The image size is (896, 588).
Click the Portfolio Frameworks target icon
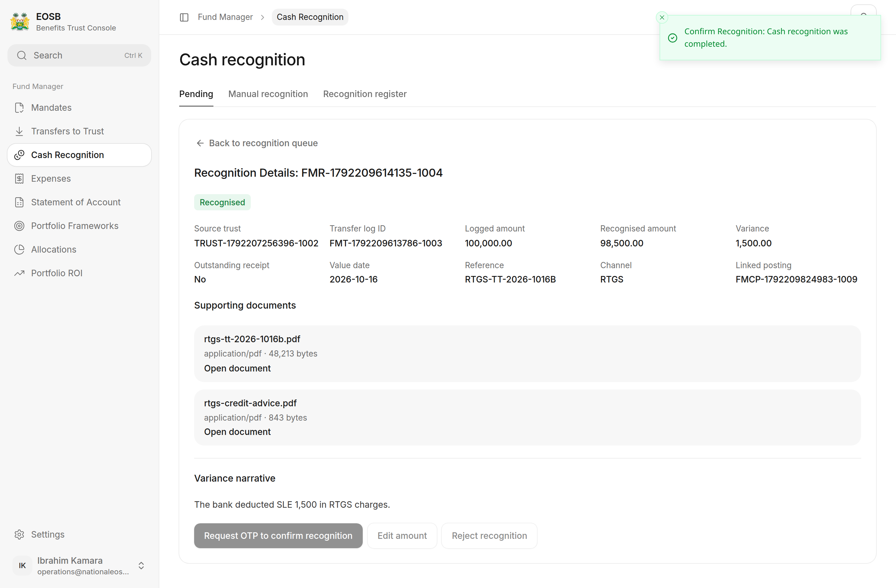(19, 226)
